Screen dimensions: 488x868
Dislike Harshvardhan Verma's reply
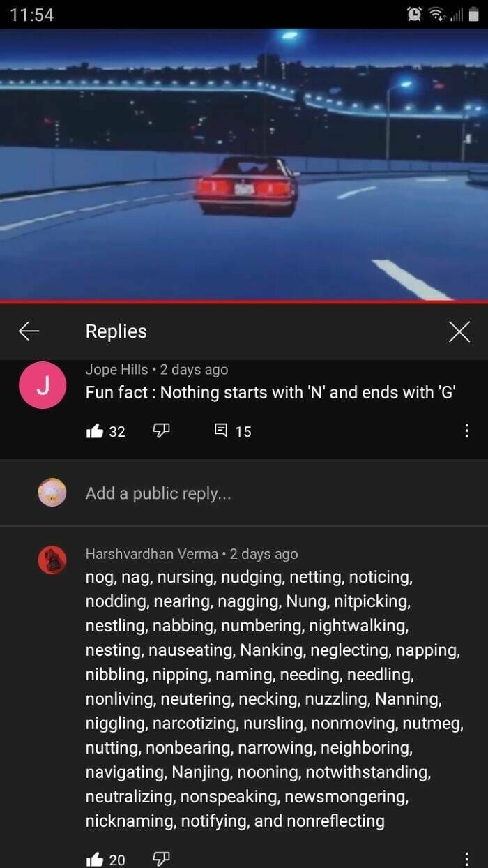coord(160,860)
